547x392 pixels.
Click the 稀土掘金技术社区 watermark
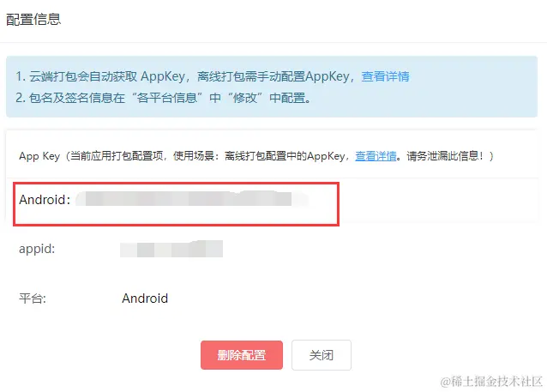[491, 382]
